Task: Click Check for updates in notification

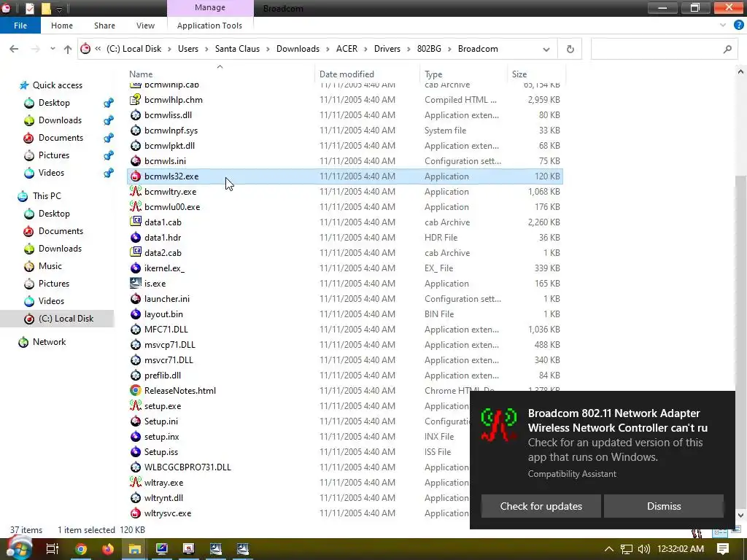Action: [x=541, y=506]
